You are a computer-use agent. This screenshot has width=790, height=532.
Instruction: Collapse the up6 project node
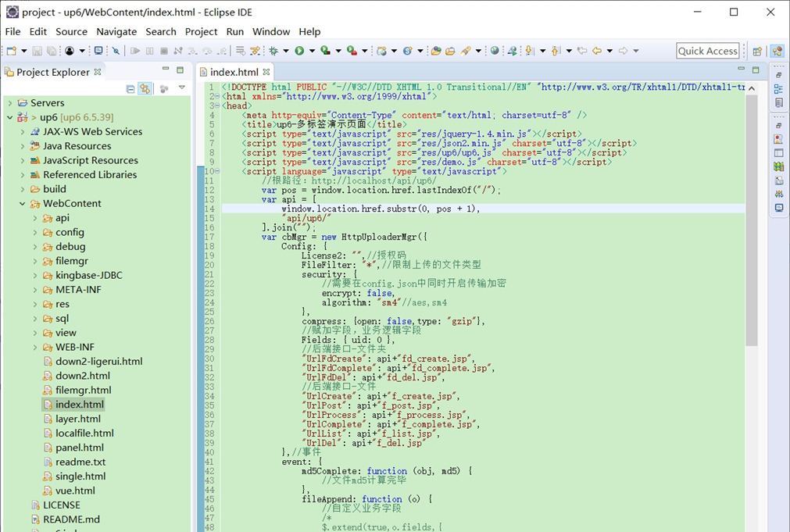10,117
